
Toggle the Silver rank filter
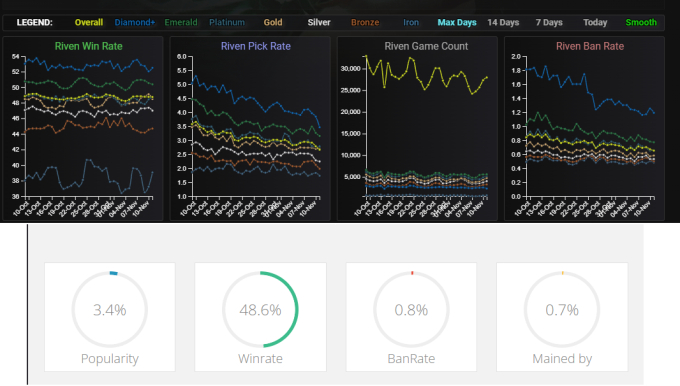(x=319, y=23)
